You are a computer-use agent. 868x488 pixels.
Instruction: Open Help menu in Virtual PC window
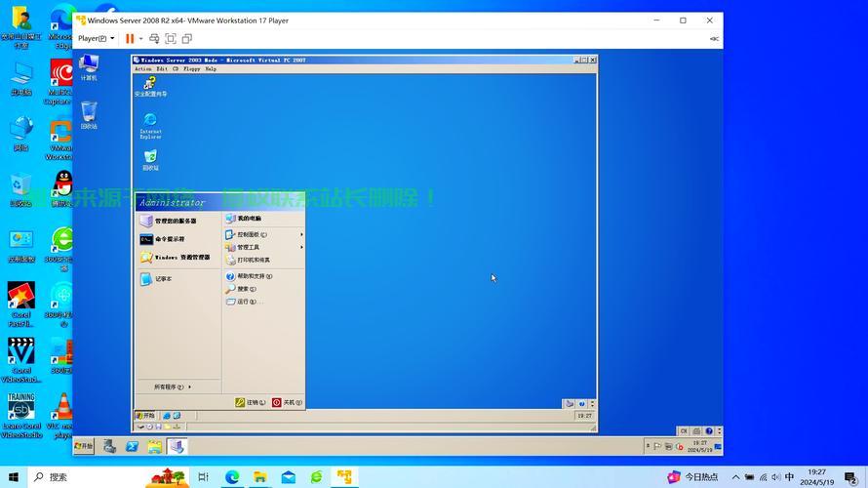(x=211, y=69)
